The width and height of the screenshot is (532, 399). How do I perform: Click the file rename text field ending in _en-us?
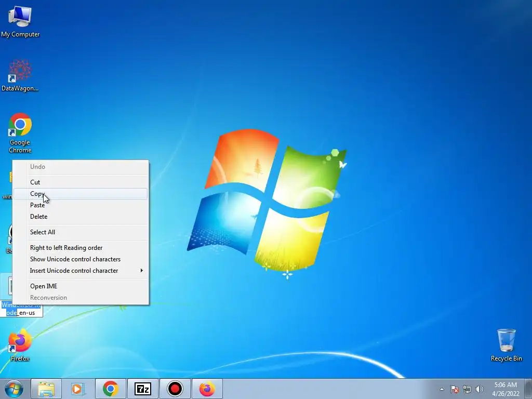tap(21, 309)
